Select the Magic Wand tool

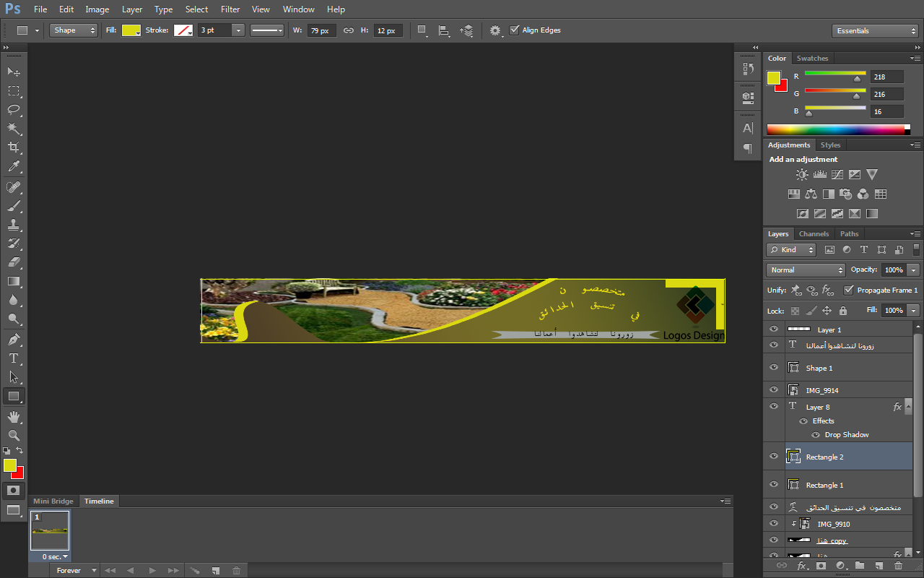tap(14, 129)
